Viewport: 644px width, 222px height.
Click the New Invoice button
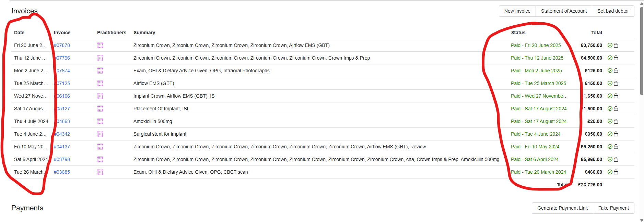coord(517,11)
